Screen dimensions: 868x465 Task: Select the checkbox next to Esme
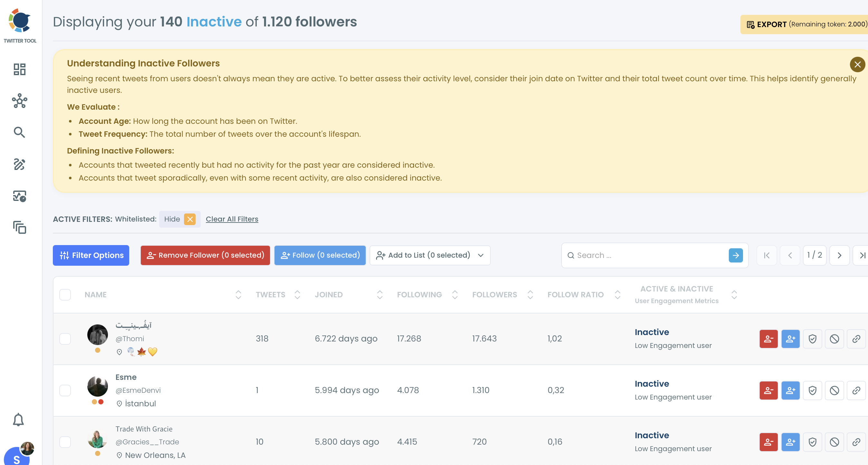tap(65, 391)
